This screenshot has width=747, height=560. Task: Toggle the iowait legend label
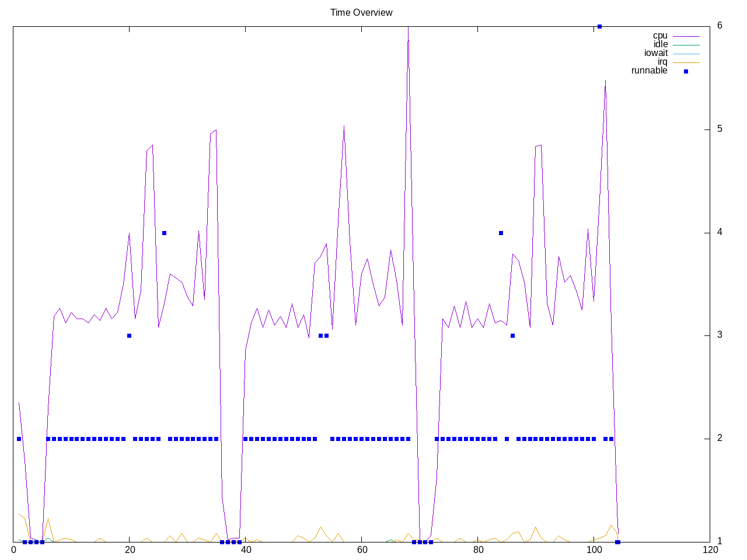click(x=655, y=53)
